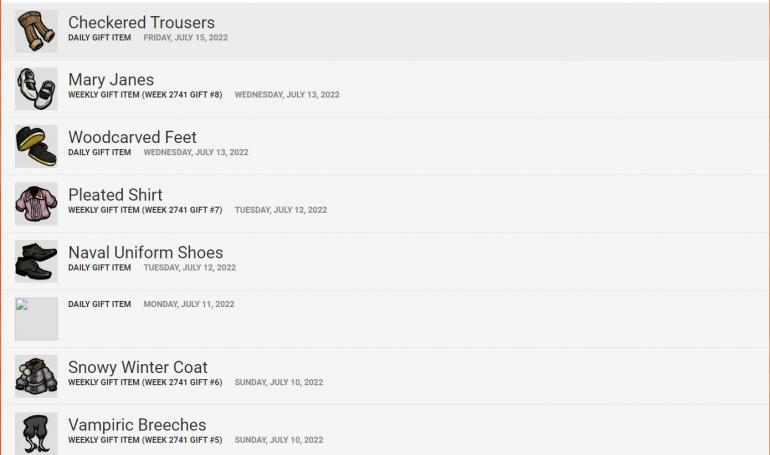Select the Snowy Winter Coat icon
This screenshot has width=770, height=455.
point(36,376)
